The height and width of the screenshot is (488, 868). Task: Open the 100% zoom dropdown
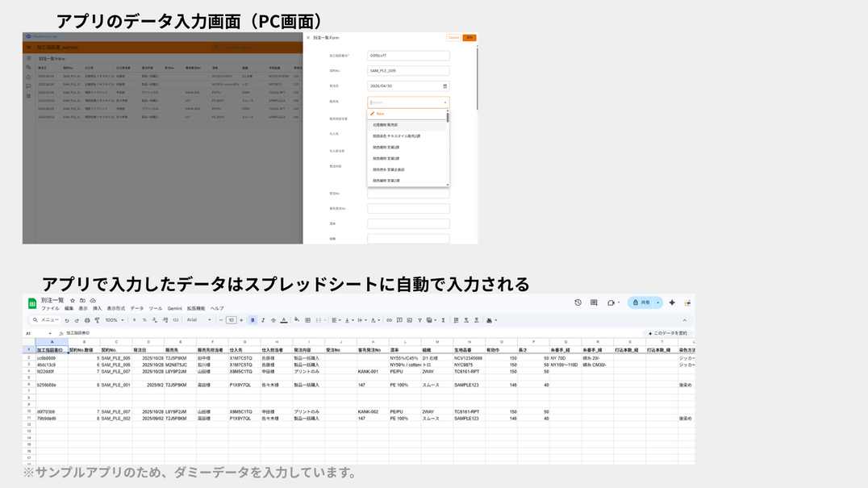[115, 320]
